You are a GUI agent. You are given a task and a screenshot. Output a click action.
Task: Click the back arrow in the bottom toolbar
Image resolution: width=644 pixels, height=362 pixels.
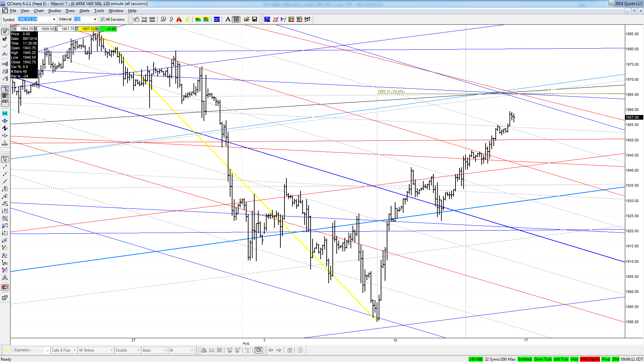[x=271, y=350]
